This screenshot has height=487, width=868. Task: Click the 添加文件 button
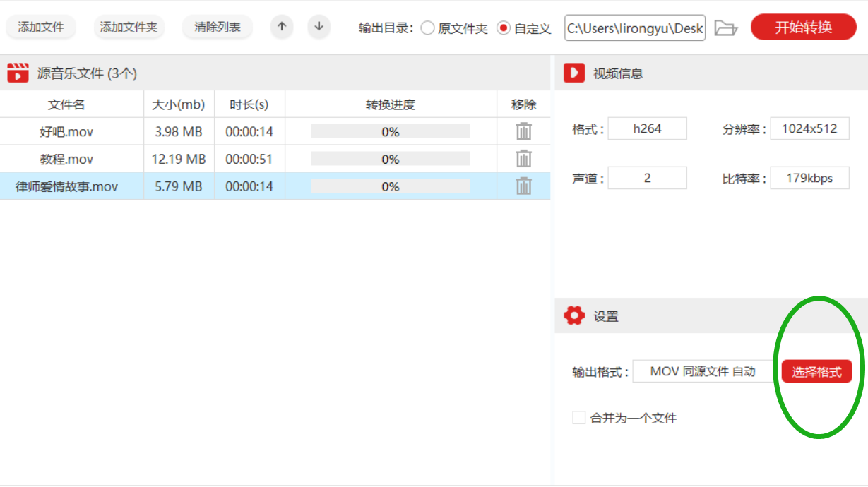tap(41, 28)
